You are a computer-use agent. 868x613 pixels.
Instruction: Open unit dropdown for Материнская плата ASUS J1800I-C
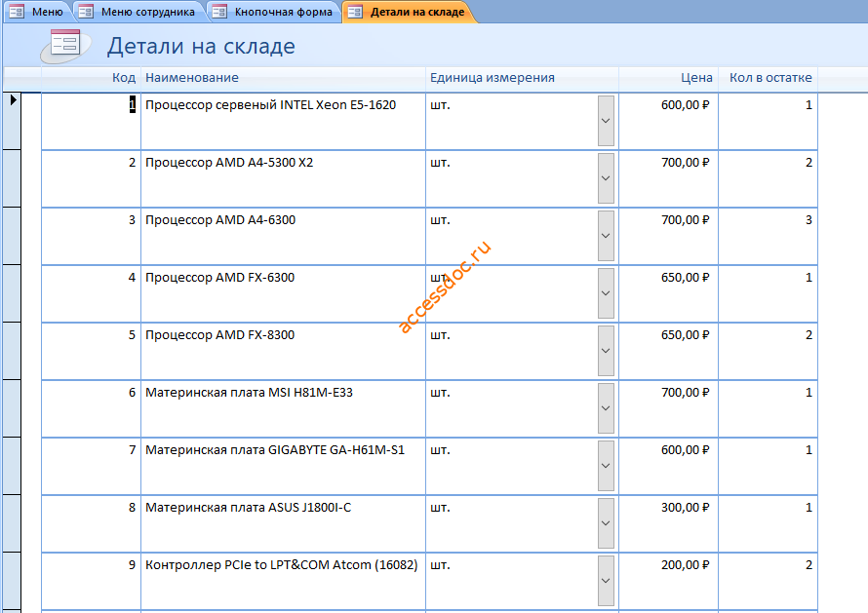pyautogui.click(x=606, y=523)
